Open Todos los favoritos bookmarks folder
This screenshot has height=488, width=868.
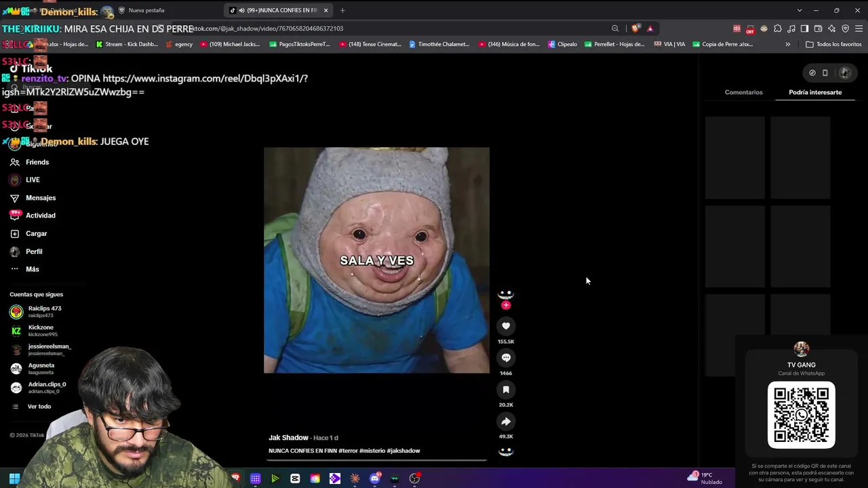[833, 44]
